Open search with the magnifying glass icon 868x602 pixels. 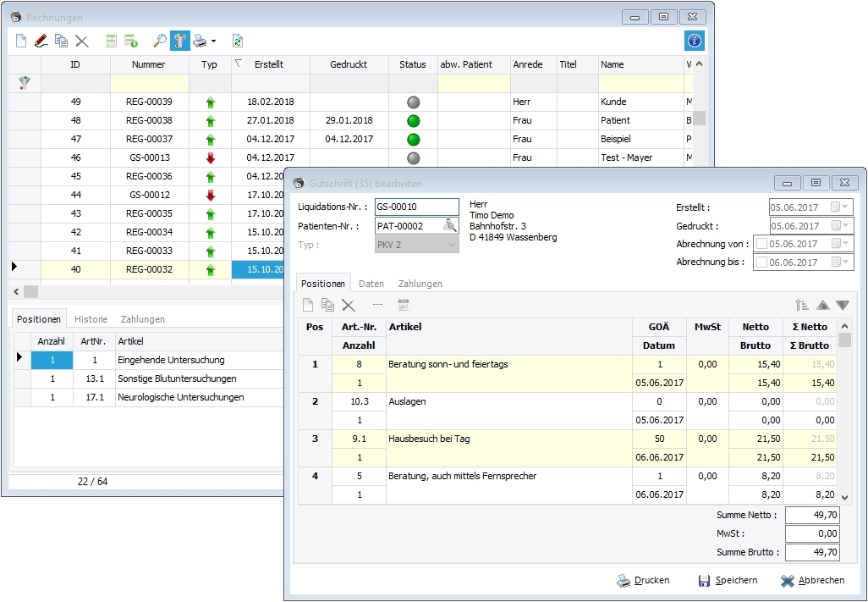coord(159,41)
